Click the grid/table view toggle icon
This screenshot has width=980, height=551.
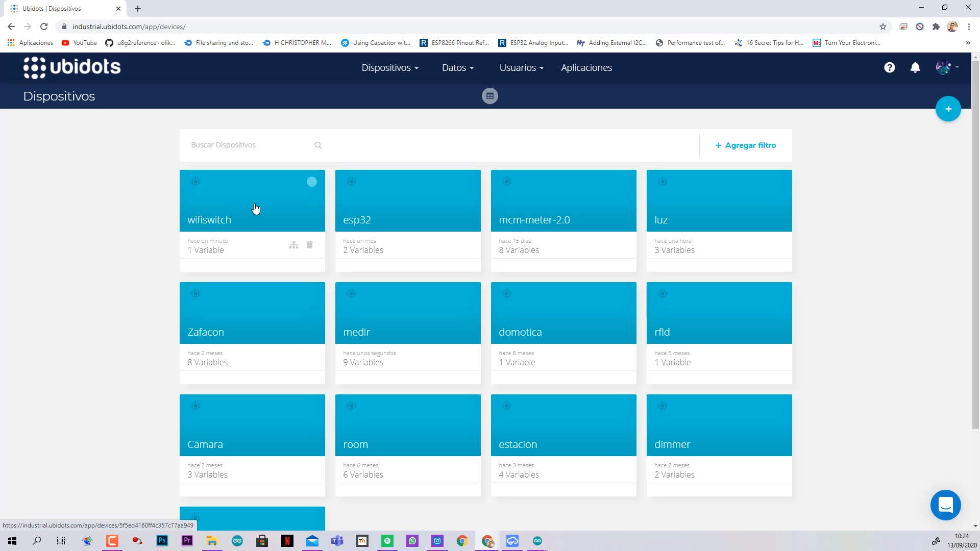[490, 95]
